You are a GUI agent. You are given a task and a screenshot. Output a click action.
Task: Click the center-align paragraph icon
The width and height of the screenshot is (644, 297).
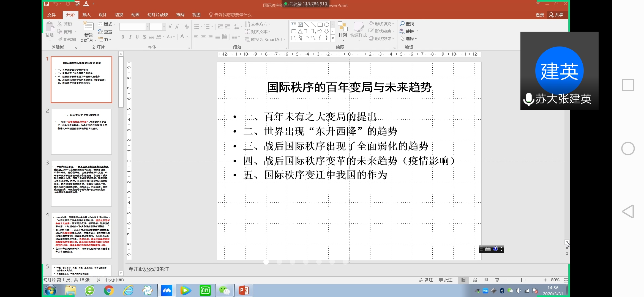[203, 37]
